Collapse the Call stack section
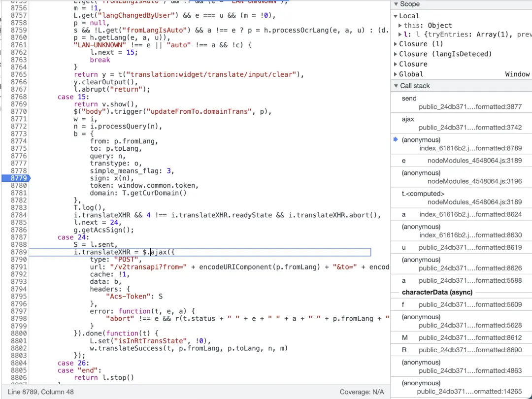The width and height of the screenshot is (532, 399). 396,86
